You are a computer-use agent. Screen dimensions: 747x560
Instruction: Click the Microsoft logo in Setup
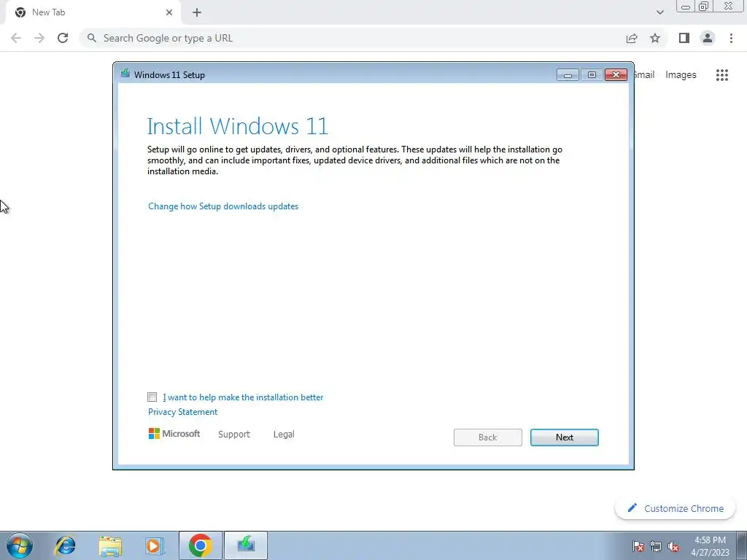(174, 434)
